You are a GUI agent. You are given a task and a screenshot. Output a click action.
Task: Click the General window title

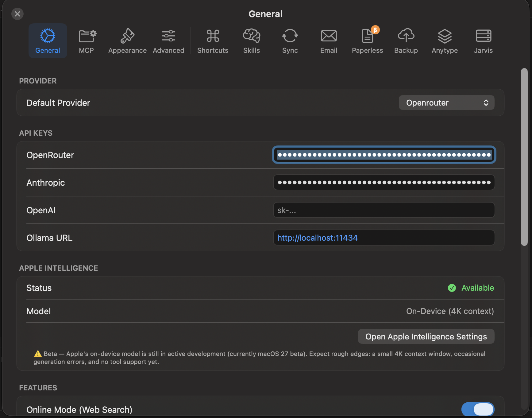tap(265, 14)
